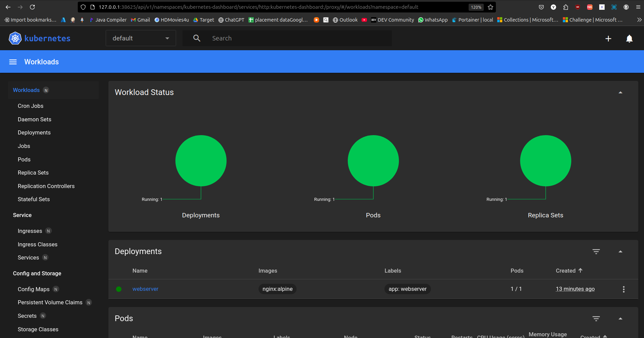
Task: Click the green Pods status circle
Action: coord(373,161)
